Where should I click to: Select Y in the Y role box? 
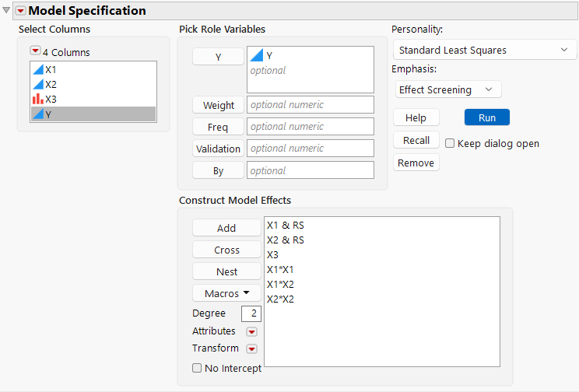268,56
